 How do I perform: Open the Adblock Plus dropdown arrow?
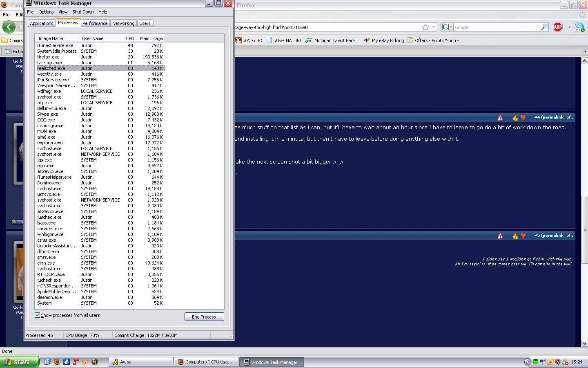pyautogui.click(x=569, y=27)
